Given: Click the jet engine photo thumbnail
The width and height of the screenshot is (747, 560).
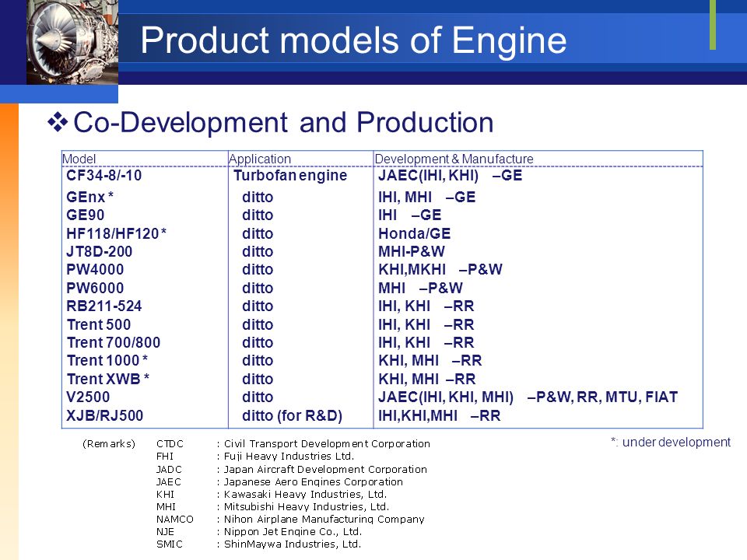Looking at the screenshot, I should point(72,42).
